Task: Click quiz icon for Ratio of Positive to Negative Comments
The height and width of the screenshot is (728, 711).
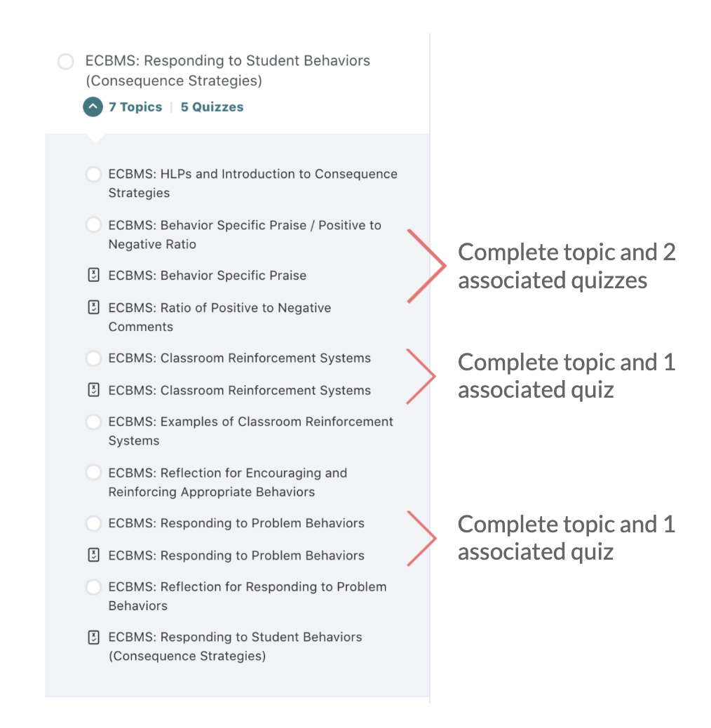Action: coord(93,307)
